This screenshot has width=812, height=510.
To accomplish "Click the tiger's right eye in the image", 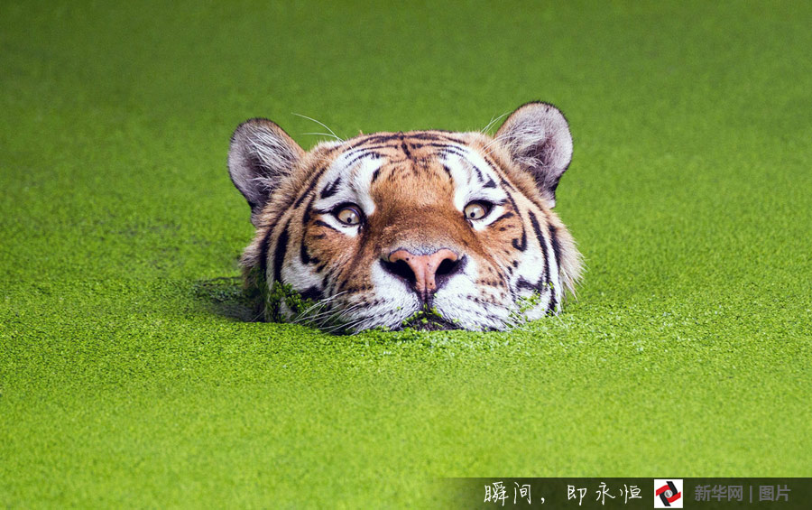I will tap(475, 210).
